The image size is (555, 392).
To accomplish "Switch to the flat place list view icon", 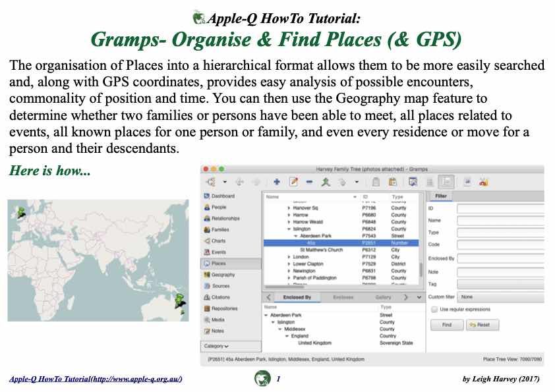I will point(430,182).
